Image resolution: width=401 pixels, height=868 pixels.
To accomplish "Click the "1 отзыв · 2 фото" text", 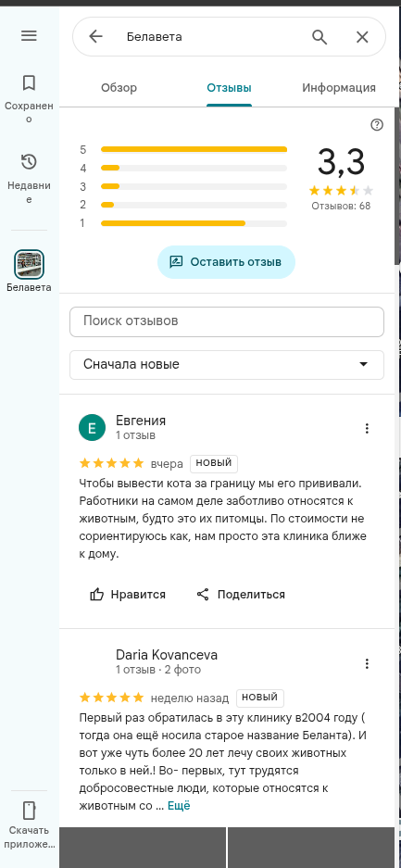I will pyautogui.click(x=158, y=670).
